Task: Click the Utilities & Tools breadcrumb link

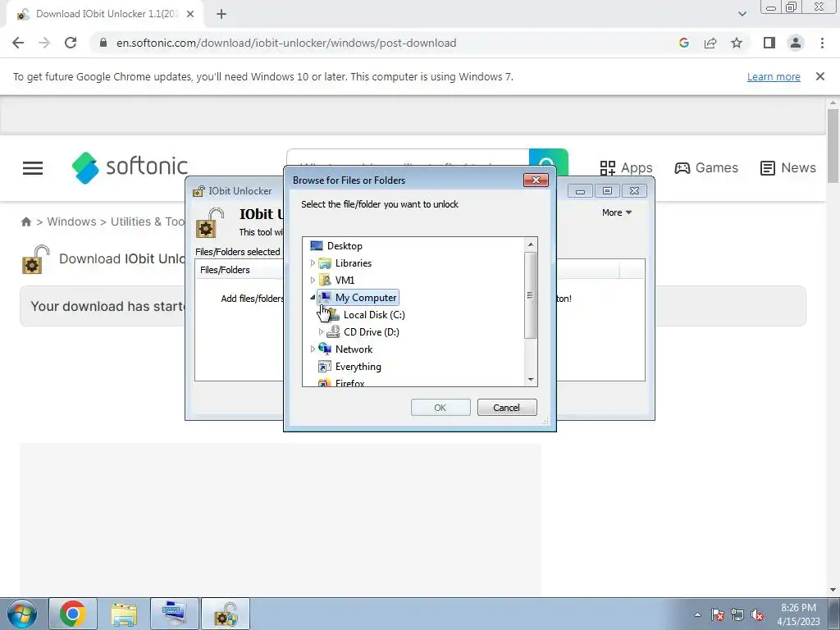Action: tap(148, 221)
